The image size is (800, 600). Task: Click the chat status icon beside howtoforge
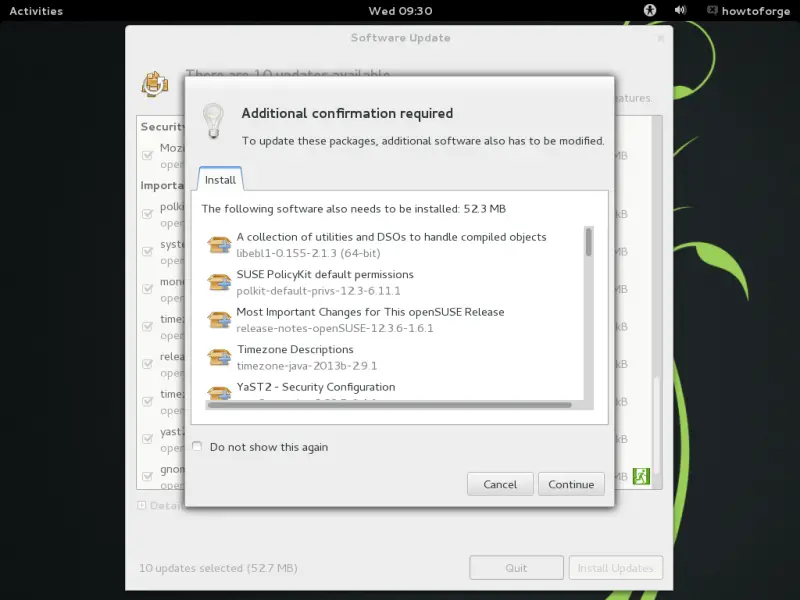pyautogui.click(x=712, y=10)
